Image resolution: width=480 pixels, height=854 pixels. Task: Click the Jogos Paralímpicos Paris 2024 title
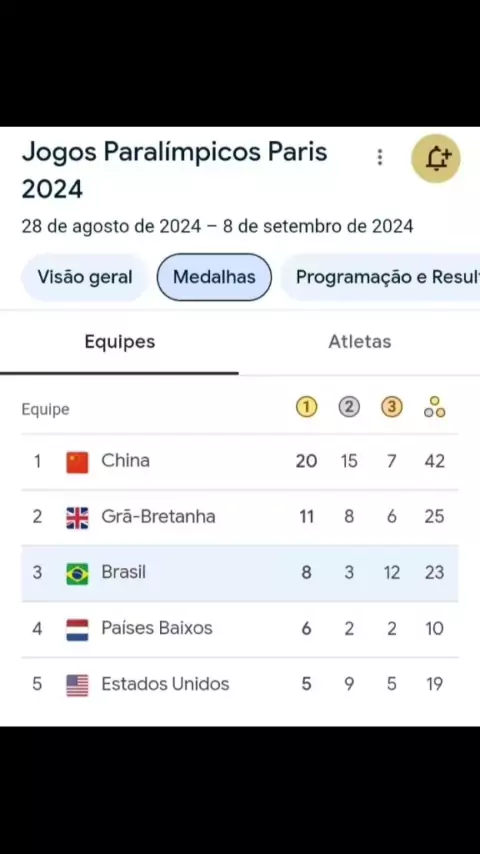click(174, 170)
